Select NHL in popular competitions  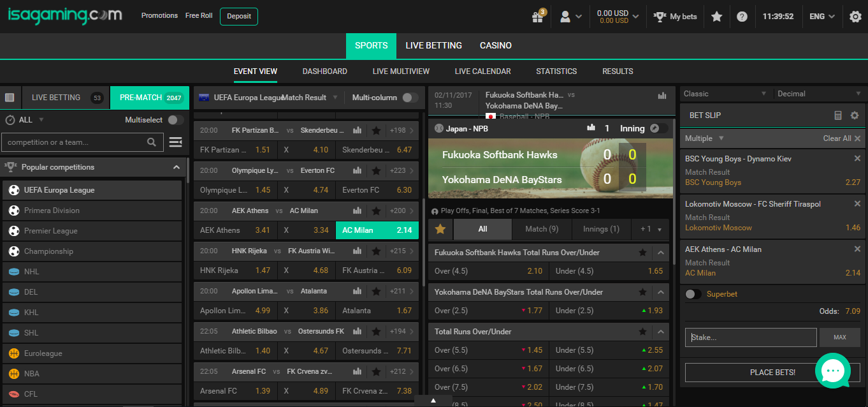(x=92, y=272)
